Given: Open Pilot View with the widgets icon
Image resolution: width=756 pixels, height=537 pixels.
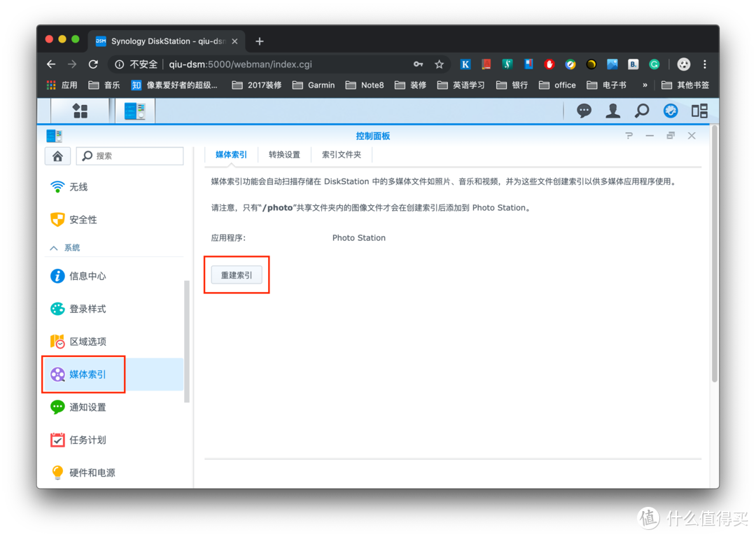Looking at the screenshot, I should tap(699, 111).
